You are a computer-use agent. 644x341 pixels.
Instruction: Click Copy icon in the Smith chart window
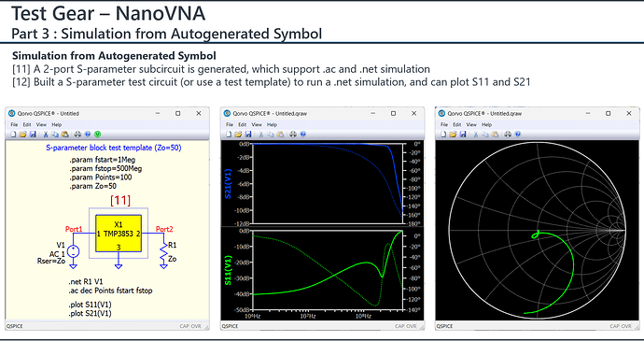[x=485, y=135]
